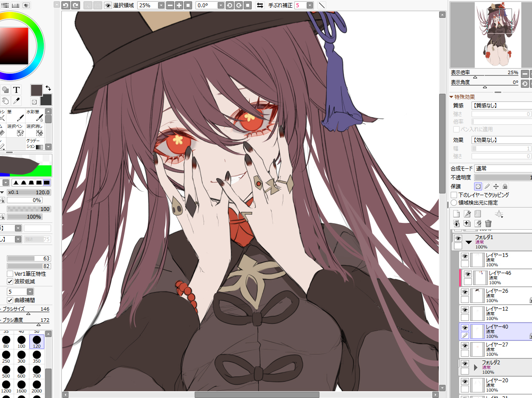Enable 下のレイヤーでクリッピング checkbox
532x398 pixels.
point(454,195)
